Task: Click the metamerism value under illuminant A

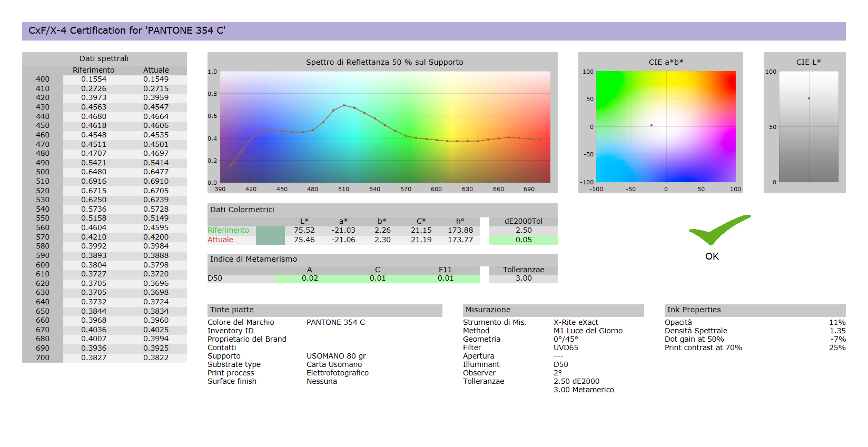Action: pyautogui.click(x=309, y=278)
